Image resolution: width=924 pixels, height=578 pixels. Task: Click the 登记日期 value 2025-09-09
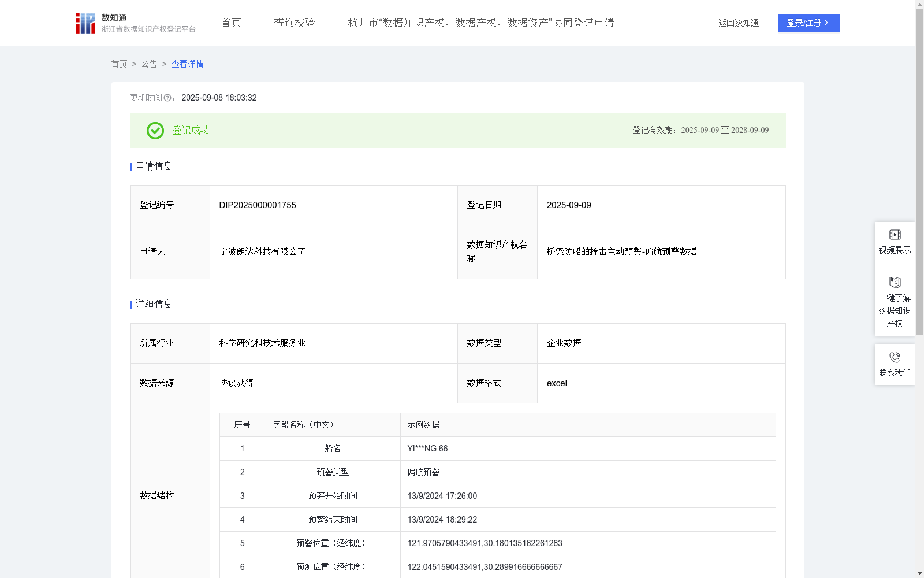tap(569, 205)
